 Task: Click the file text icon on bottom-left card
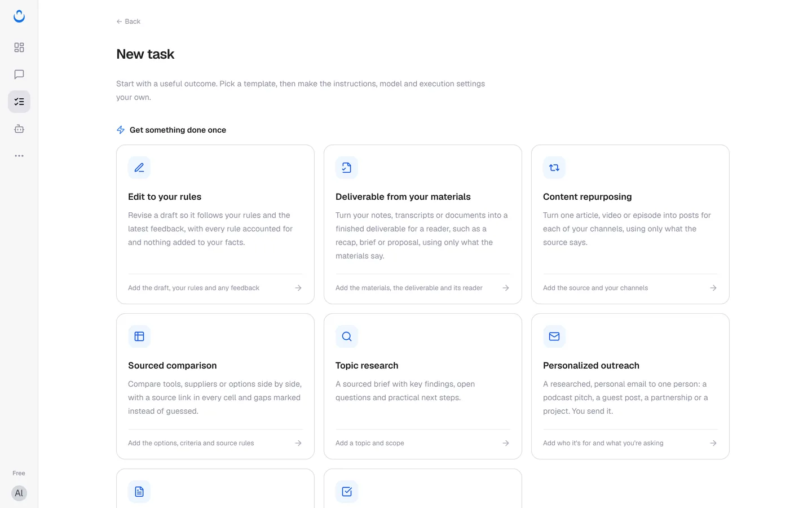(x=139, y=492)
